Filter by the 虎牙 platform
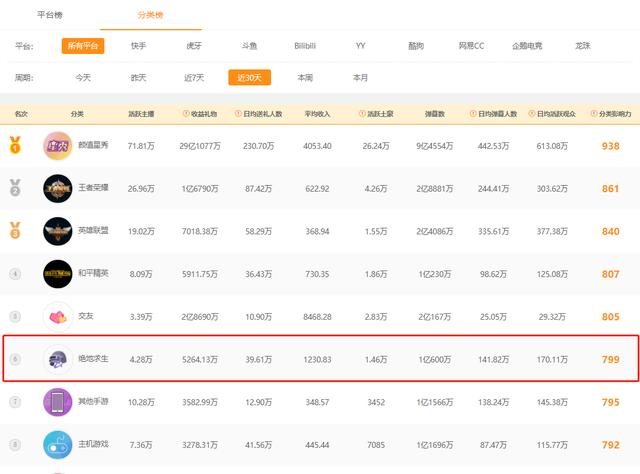Screen dimensions: 640x474 point(194,46)
